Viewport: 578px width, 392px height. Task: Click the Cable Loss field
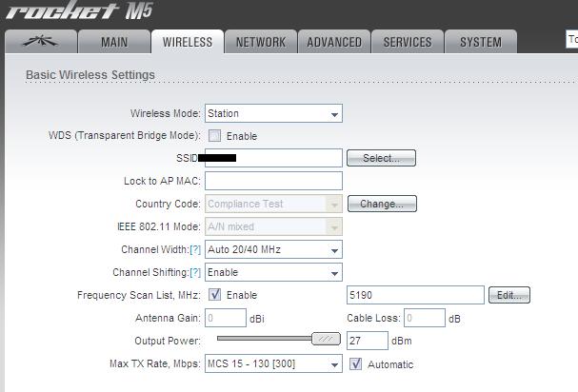[x=425, y=318]
